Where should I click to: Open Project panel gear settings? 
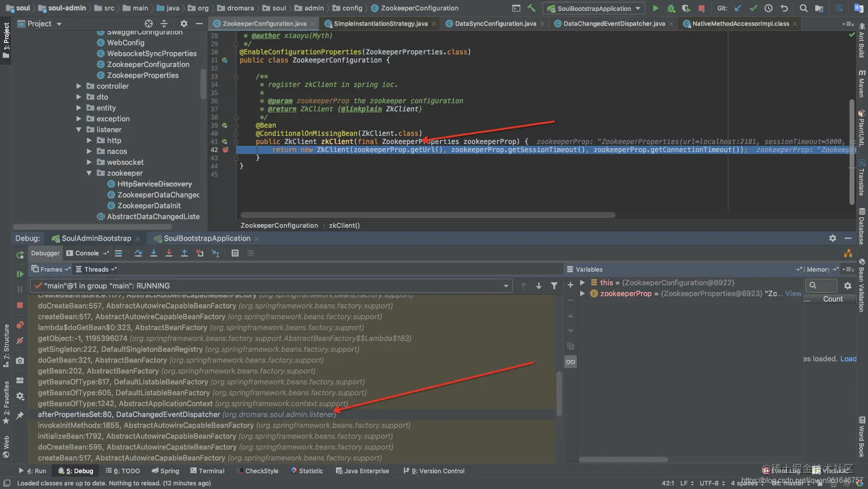(184, 24)
